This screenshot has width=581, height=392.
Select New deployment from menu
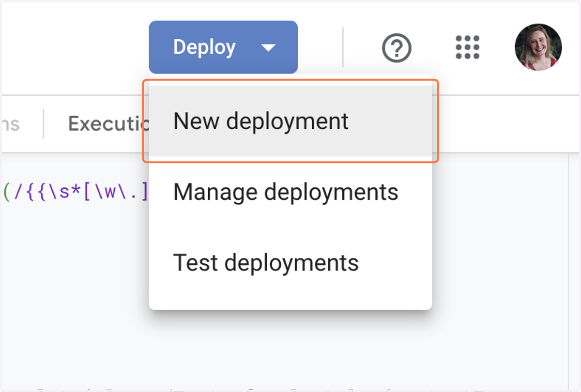(290, 121)
